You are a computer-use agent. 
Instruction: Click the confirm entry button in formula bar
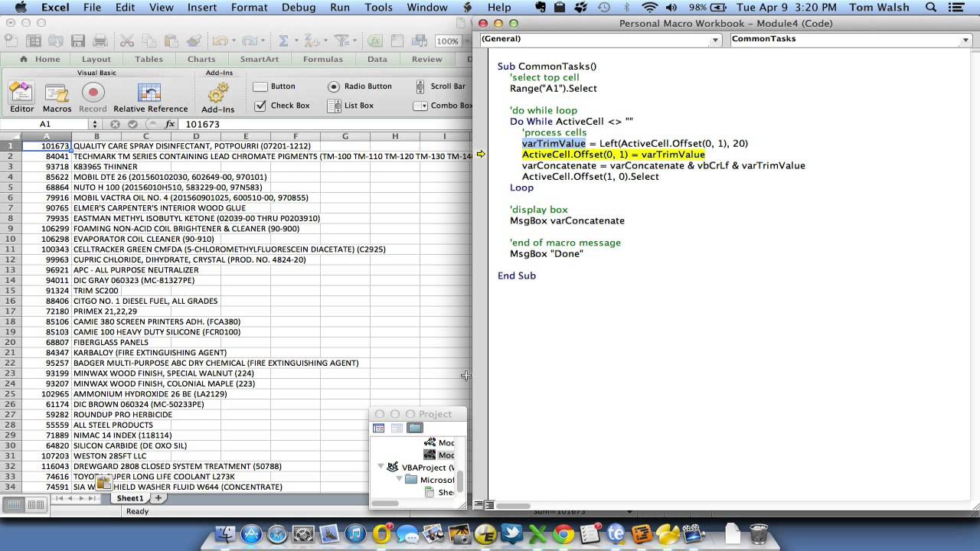(x=132, y=124)
